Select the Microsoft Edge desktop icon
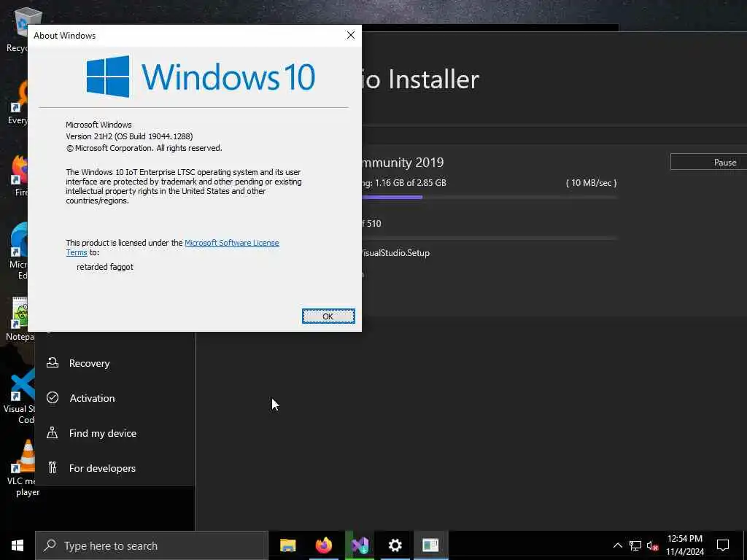The width and height of the screenshot is (747, 560). 20,252
